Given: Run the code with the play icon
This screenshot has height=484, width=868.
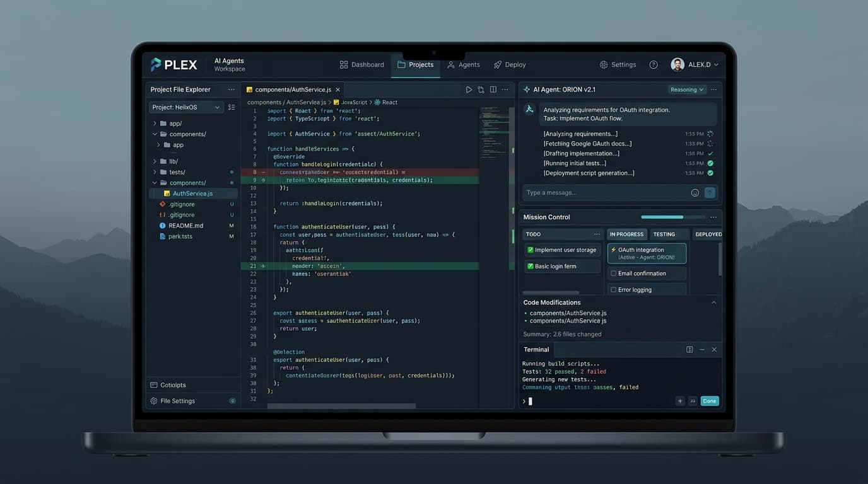Looking at the screenshot, I should [x=469, y=89].
